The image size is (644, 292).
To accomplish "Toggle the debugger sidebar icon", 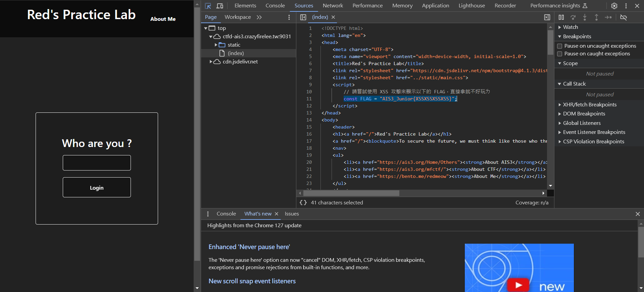I will click(547, 17).
